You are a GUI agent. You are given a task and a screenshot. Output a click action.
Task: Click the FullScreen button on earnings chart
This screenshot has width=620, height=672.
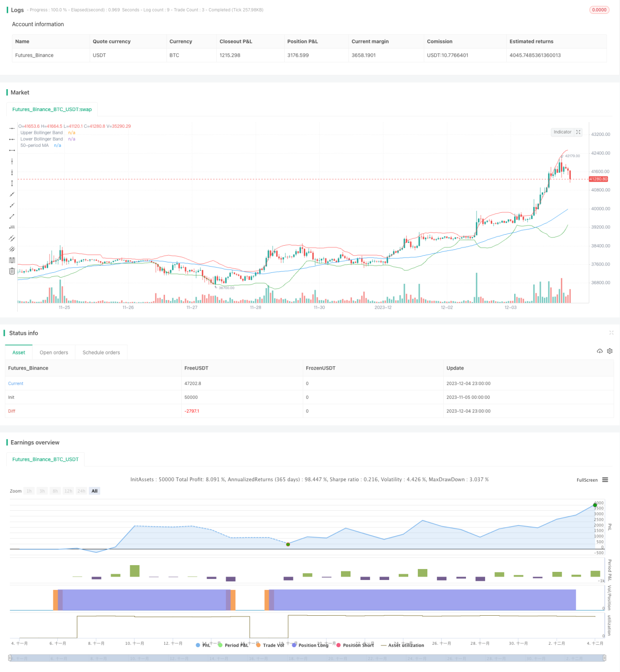tap(587, 480)
